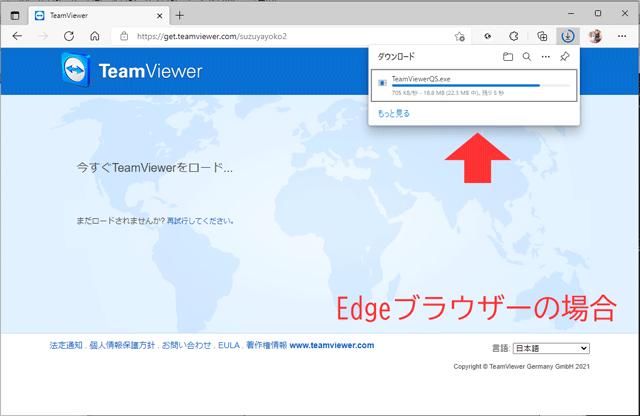Open the browser home page icon
Image resolution: width=640 pixels, height=416 pixels.
(95, 36)
